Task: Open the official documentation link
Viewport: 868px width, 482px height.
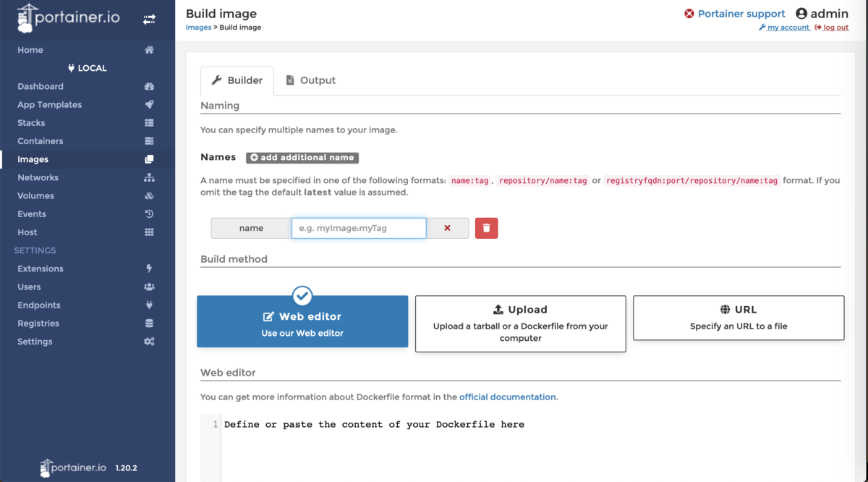Action: coord(508,397)
